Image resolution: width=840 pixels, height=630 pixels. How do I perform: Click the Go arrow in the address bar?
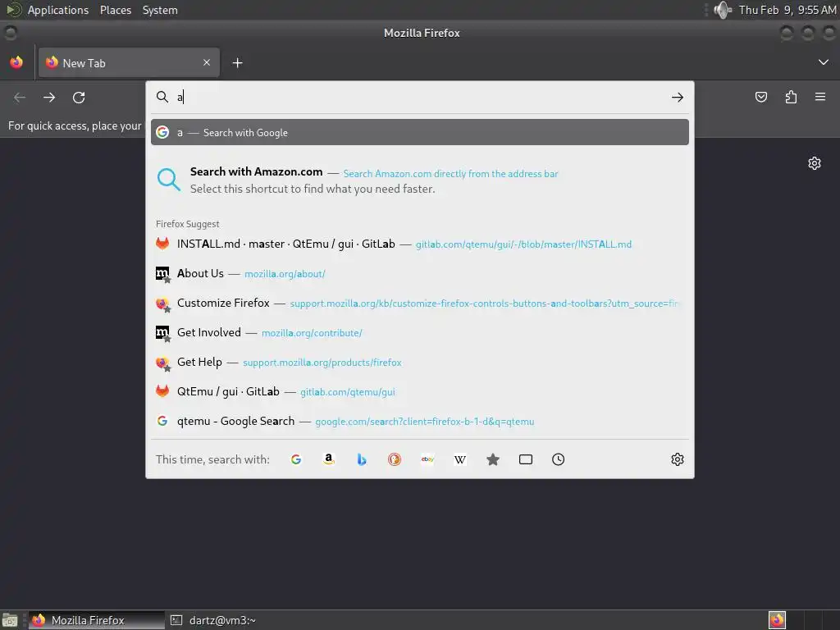tap(677, 97)
